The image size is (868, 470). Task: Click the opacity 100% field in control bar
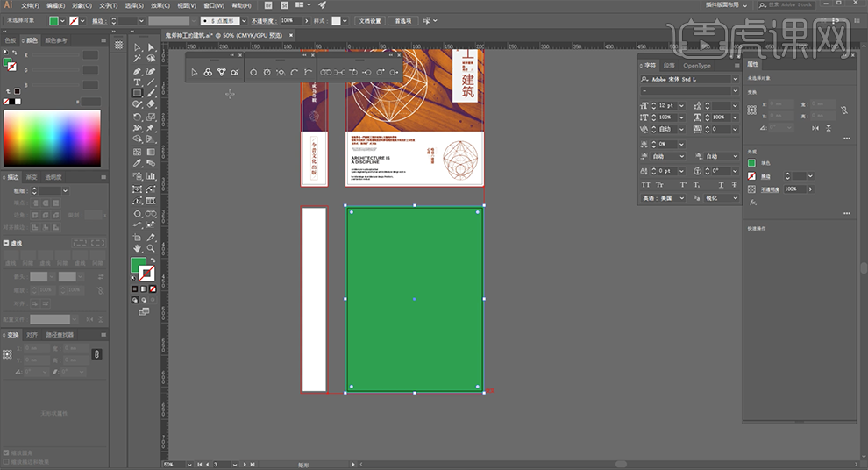288,20
